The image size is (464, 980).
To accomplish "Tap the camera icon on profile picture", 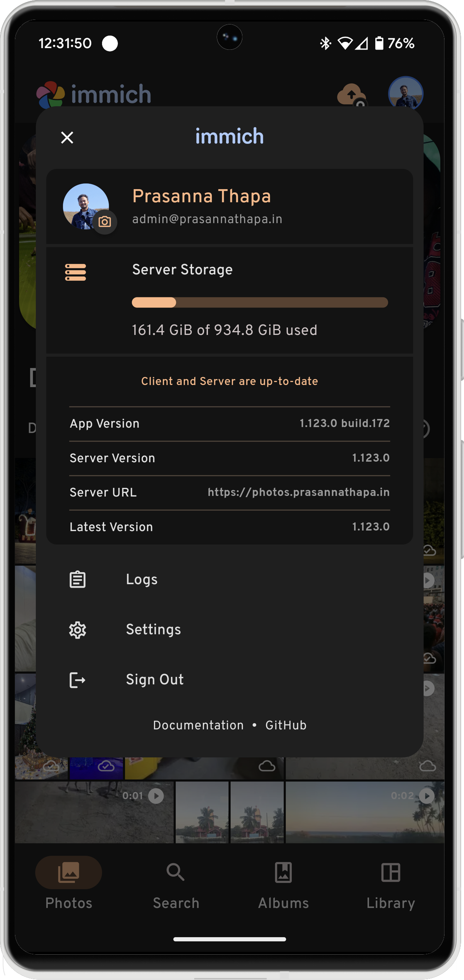I will [105, 222].
